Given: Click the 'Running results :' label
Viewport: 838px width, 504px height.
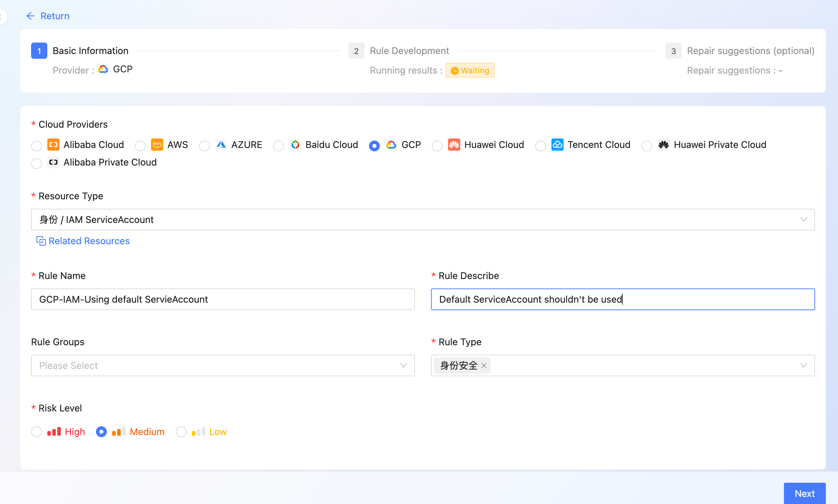Looking at the screenshot, I should 406,70.
